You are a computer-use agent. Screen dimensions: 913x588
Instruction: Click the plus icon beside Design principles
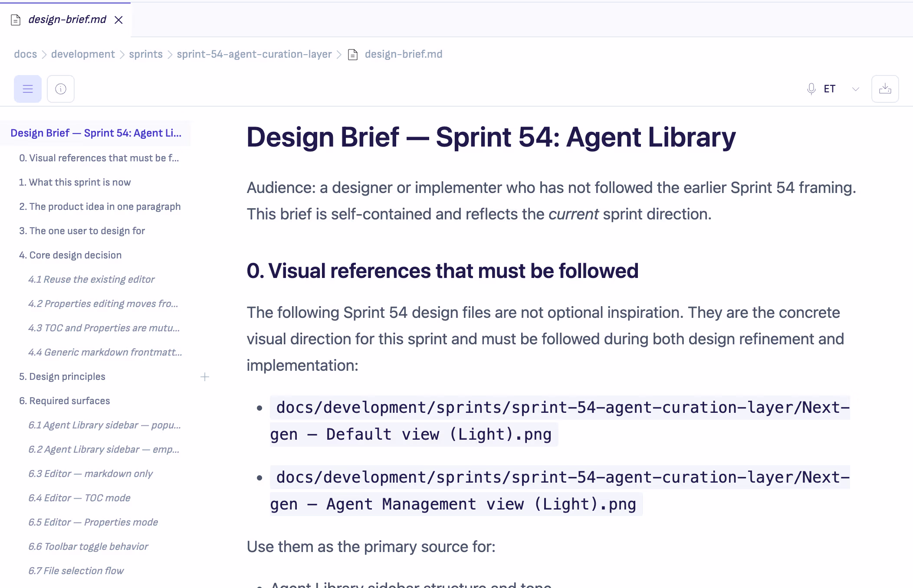205,377
